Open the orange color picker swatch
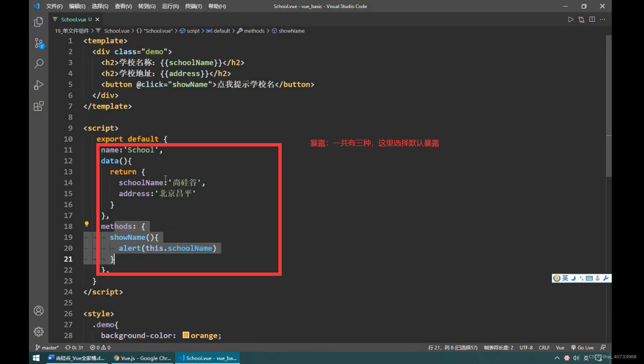The width and height of the screenshot is (644, 364). pyautogui.click(x=186, y=335)
